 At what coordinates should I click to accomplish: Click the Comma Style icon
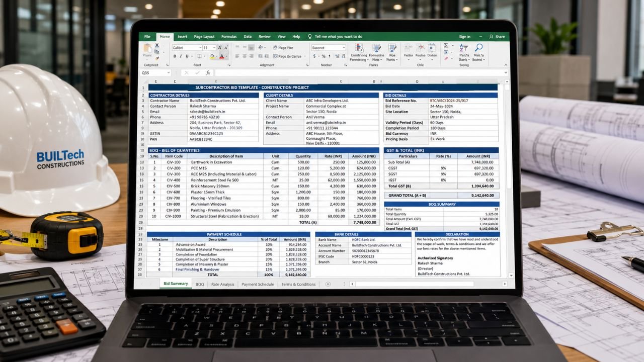330,56
